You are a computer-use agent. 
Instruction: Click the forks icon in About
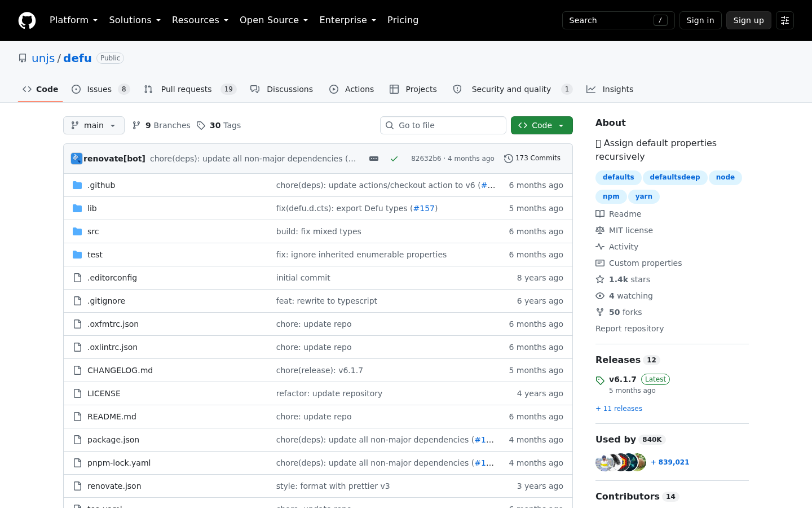coord(600,312)
